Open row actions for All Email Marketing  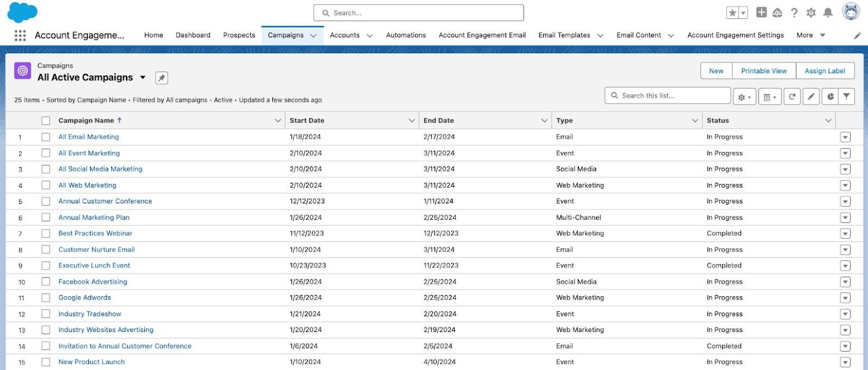tap(845, 137)
